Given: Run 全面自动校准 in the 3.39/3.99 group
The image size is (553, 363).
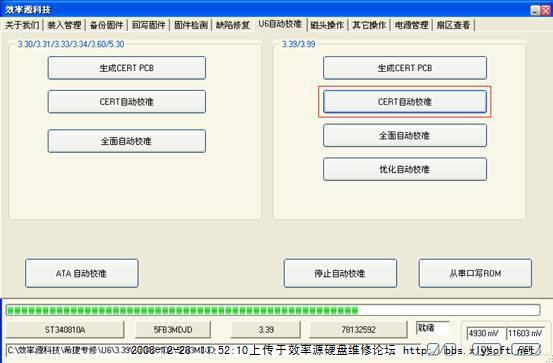Looking at the screenshot, I should coord(405,135).
